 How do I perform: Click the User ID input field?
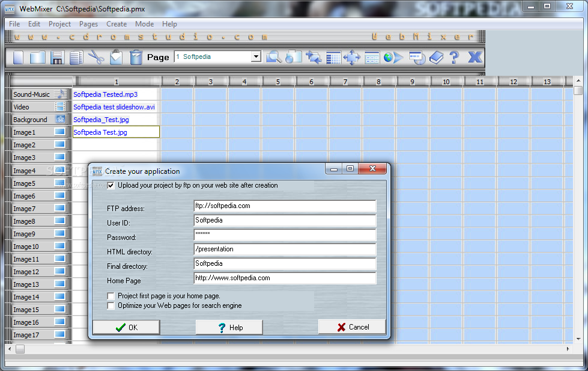285,220
